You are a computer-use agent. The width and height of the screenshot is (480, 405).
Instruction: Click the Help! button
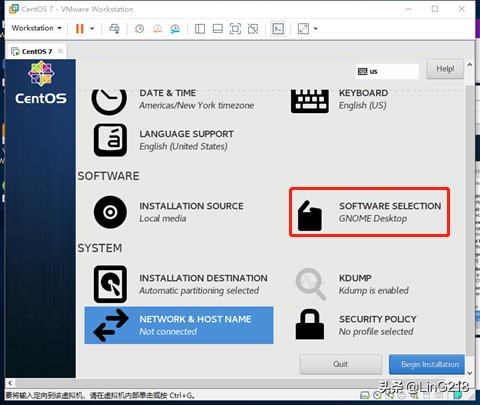coord(445,69)
